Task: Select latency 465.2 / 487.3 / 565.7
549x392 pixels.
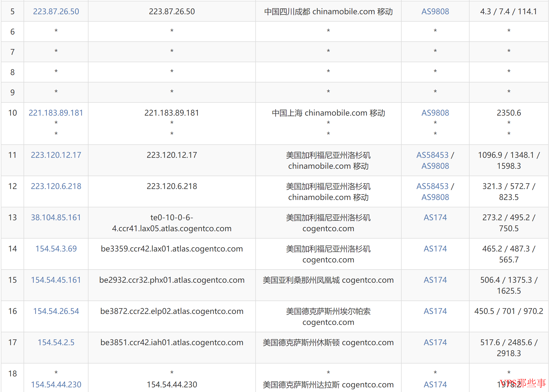Action: coord(509,254)
